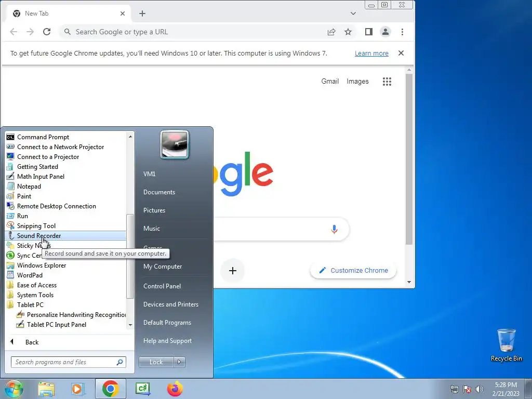Open the C# application on taskbar
The width and height of the screenshot is (532, 399).
click(142, 389)
